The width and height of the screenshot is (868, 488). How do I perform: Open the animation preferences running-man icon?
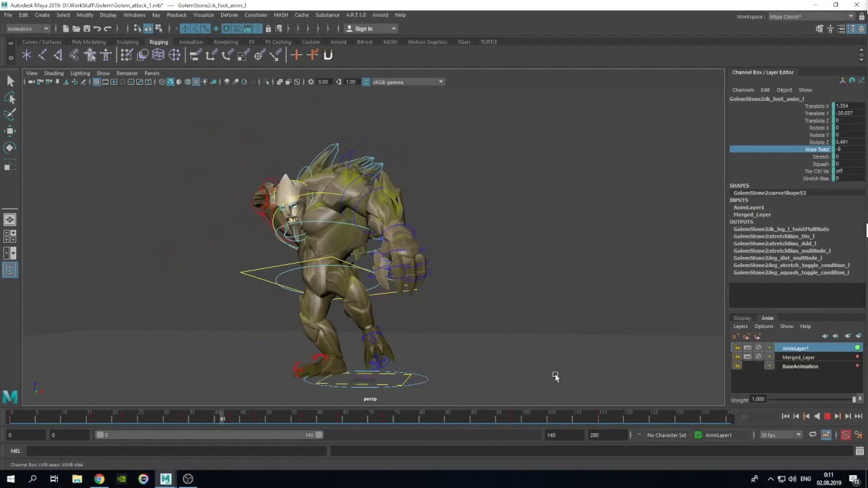click(859, 435)
